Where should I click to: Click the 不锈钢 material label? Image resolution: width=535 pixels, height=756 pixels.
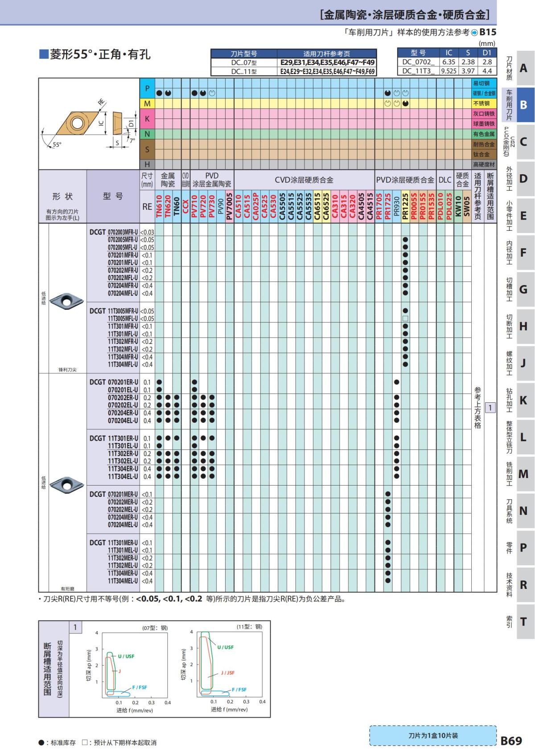[484, 103]
